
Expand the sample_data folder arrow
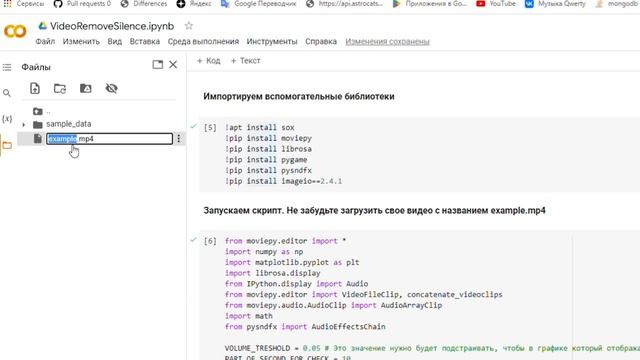coord(24,124)
